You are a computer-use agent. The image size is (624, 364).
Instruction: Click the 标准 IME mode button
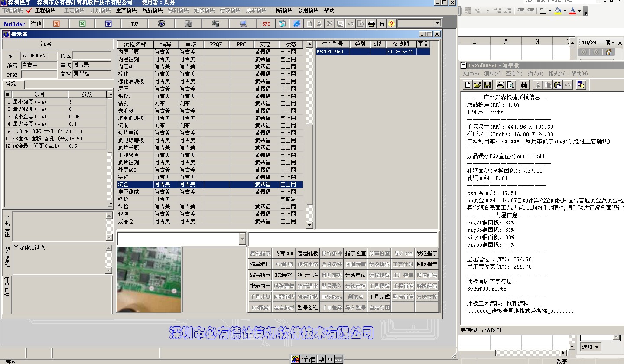pyautogui.click(x=309, y=359)
